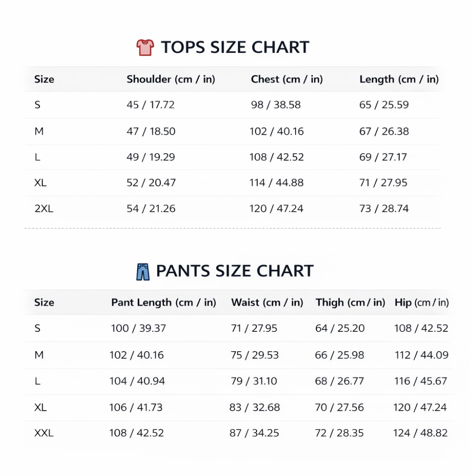
Task: Select tops length value 71 / 27.95
Action: tap(383, 183)
